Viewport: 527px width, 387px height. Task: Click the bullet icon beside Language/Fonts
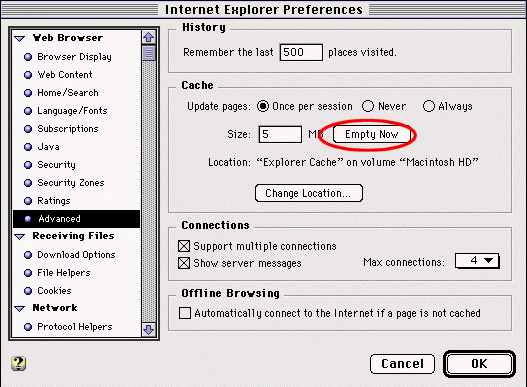coord(28,111)
